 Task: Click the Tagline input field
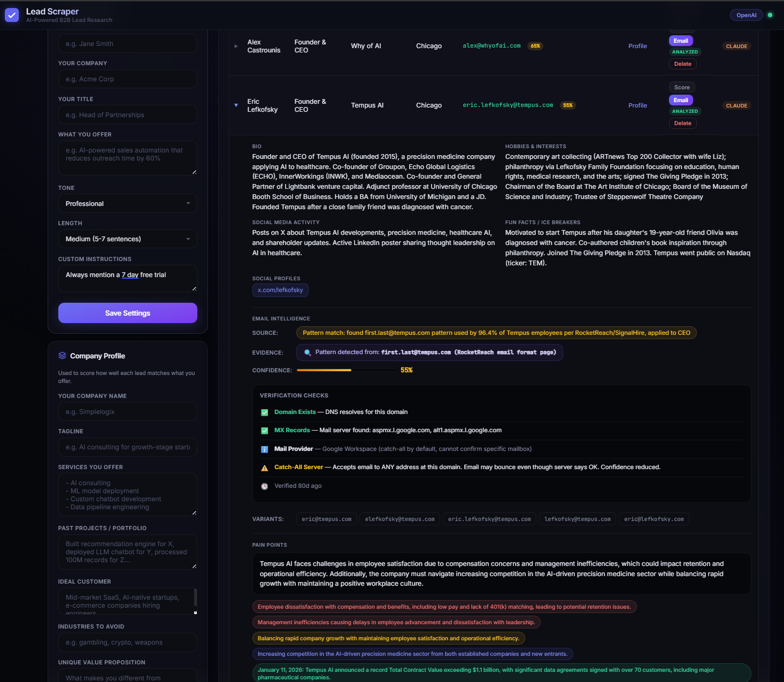(x=128, y=447)
